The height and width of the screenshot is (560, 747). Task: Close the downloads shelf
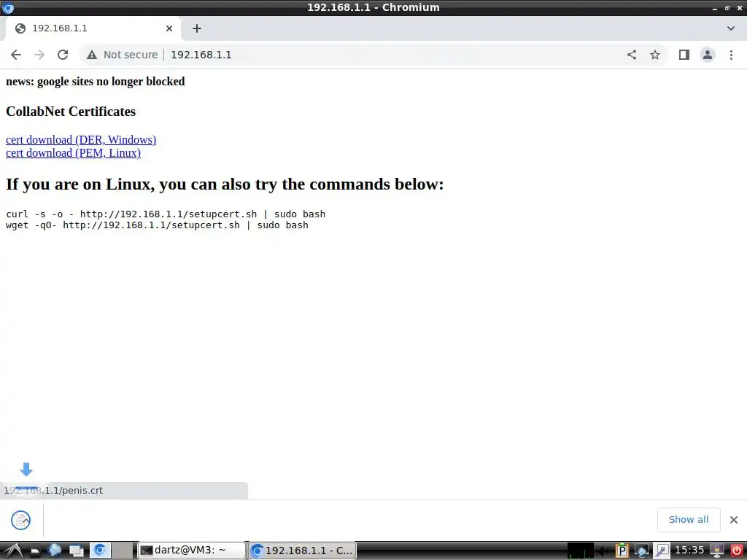(734, 519)
